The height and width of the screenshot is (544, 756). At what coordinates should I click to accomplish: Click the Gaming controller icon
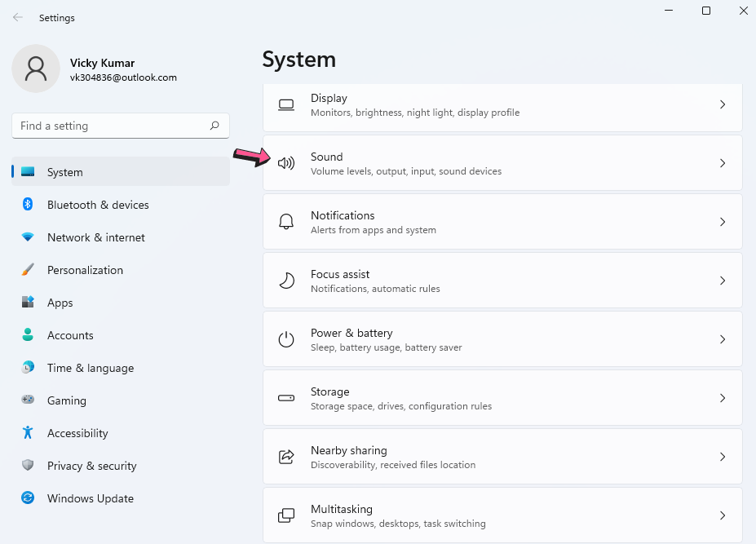point(28,400)
